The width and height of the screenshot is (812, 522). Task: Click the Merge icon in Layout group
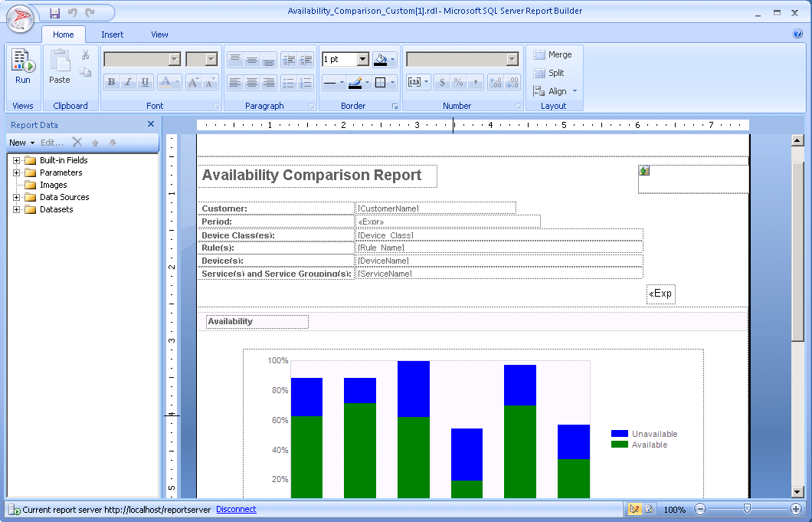552,55
